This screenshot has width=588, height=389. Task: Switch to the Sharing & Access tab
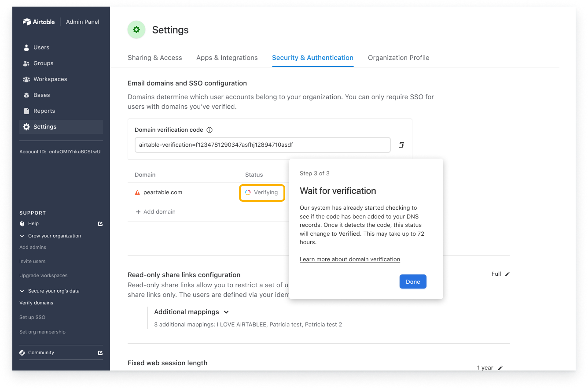[x=154, y=57]
